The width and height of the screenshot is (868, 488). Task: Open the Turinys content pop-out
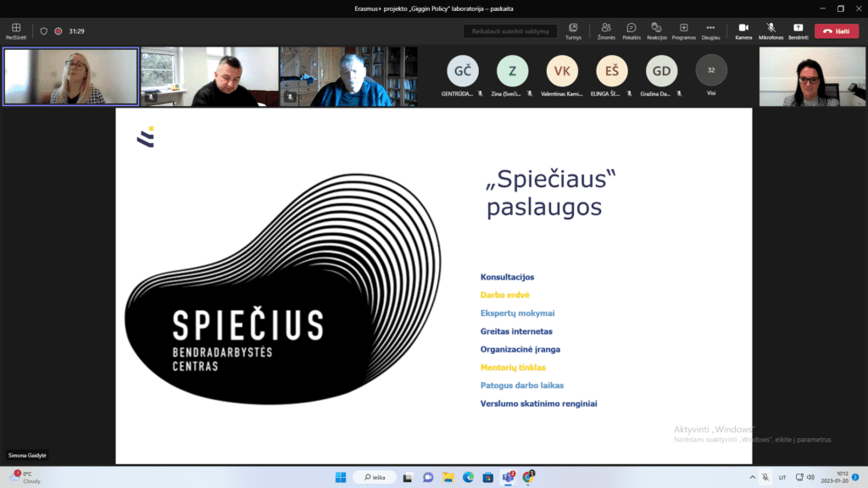pyautogui.click(x=573, y=31)
